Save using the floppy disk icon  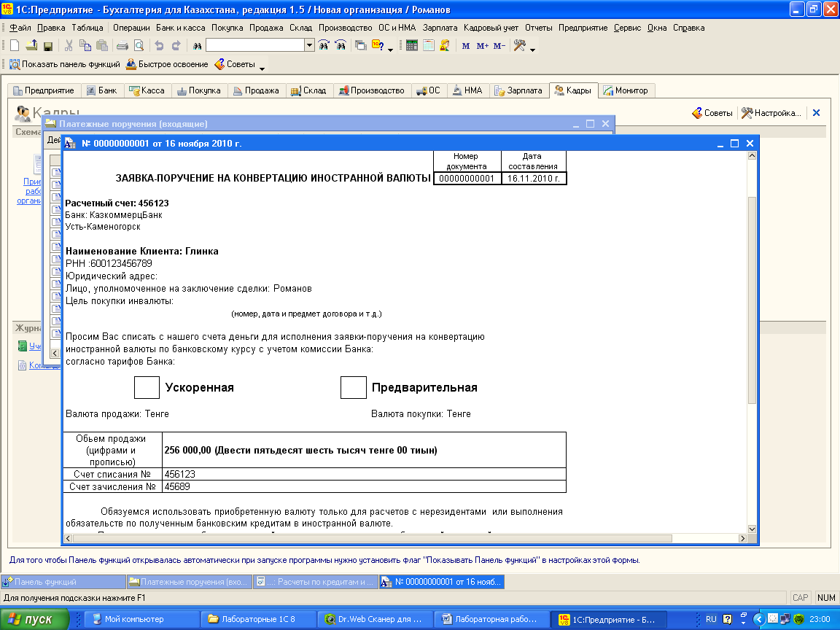tap(47, 46)
